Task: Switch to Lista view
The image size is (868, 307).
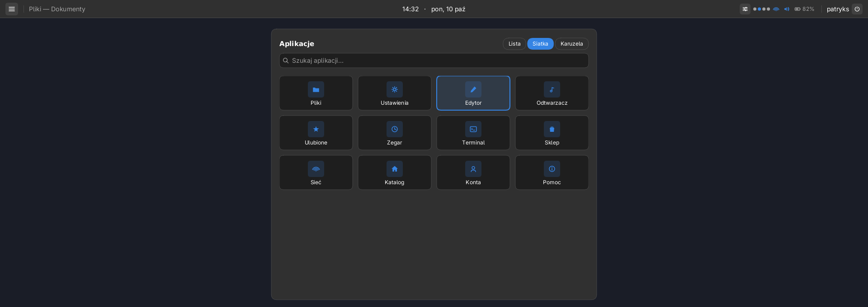Action: (x=514, y=44)
